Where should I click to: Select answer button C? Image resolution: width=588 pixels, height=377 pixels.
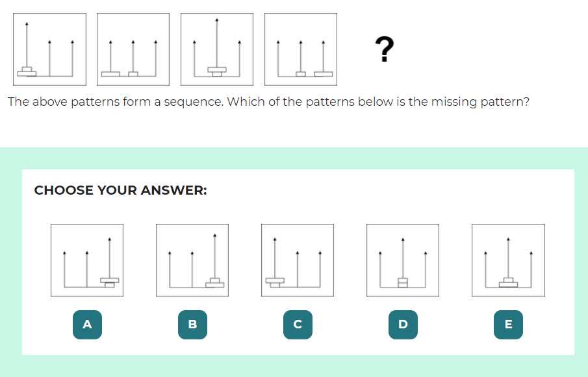[x=297, y=324]
